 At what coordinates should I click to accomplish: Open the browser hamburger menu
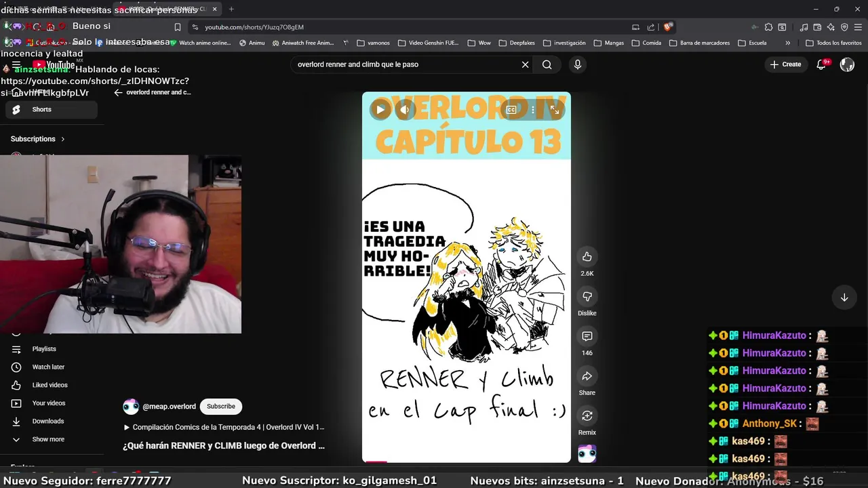pyautogui.click(x=858, y=27)
